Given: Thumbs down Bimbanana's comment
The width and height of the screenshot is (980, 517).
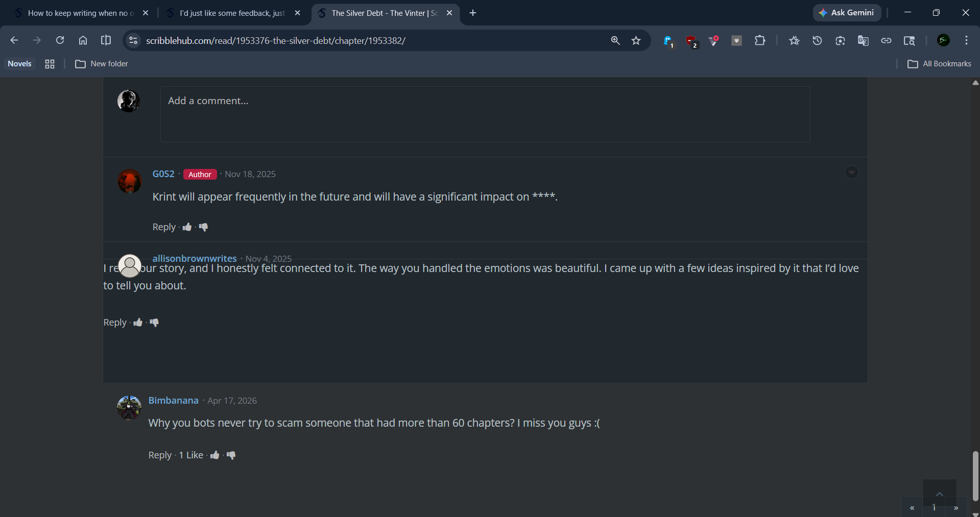Looking at the screenshot, I should coord(231,455).
